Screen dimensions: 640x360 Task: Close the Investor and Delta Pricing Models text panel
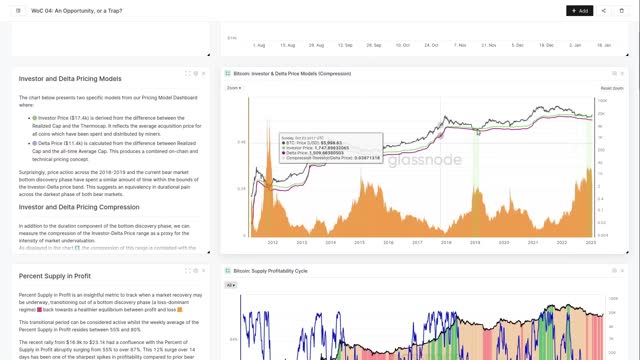pos(204,73)
